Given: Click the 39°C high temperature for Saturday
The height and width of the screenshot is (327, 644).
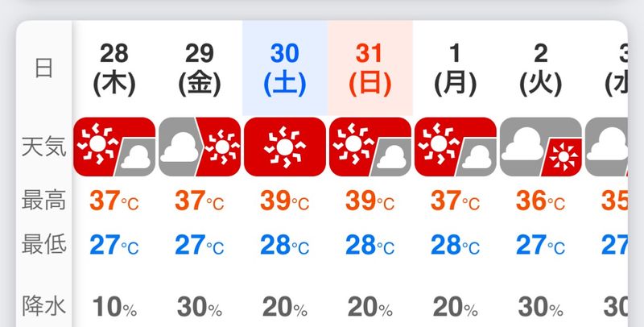Looking at the screenshot, I should click(285, 200).
